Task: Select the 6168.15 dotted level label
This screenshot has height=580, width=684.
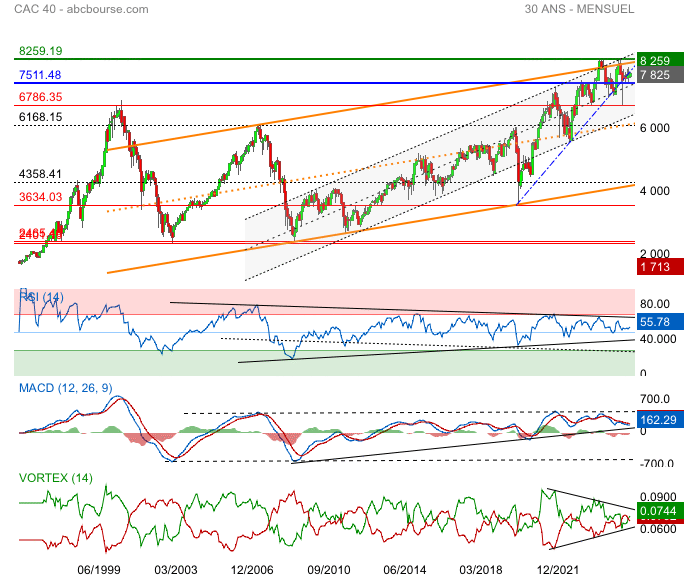Action: 41,117
